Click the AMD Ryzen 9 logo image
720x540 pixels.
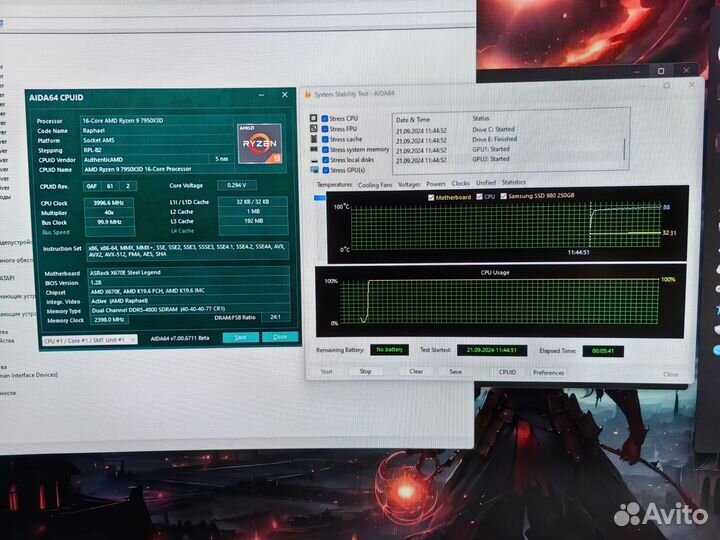tap(259, 143)
